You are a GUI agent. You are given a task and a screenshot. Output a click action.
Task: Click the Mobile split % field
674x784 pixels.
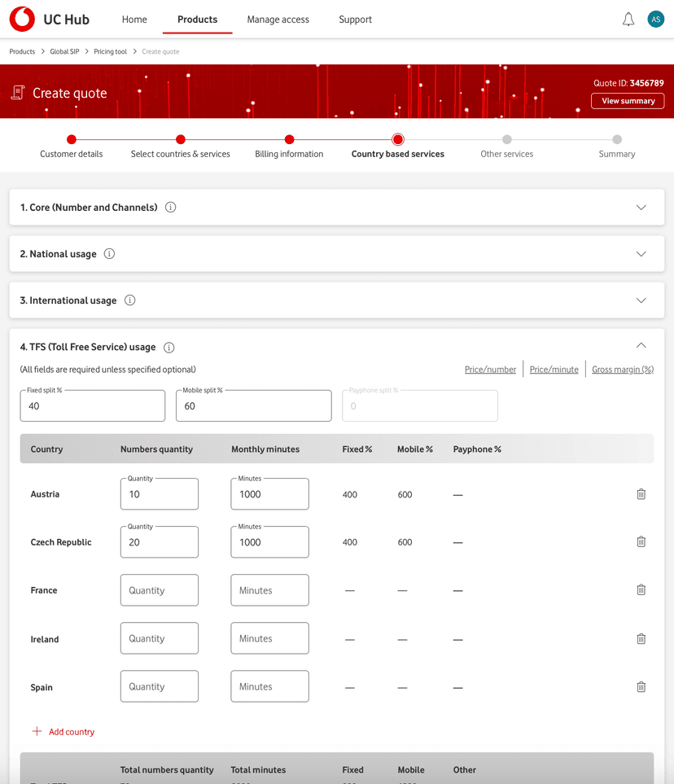[253, 405]
